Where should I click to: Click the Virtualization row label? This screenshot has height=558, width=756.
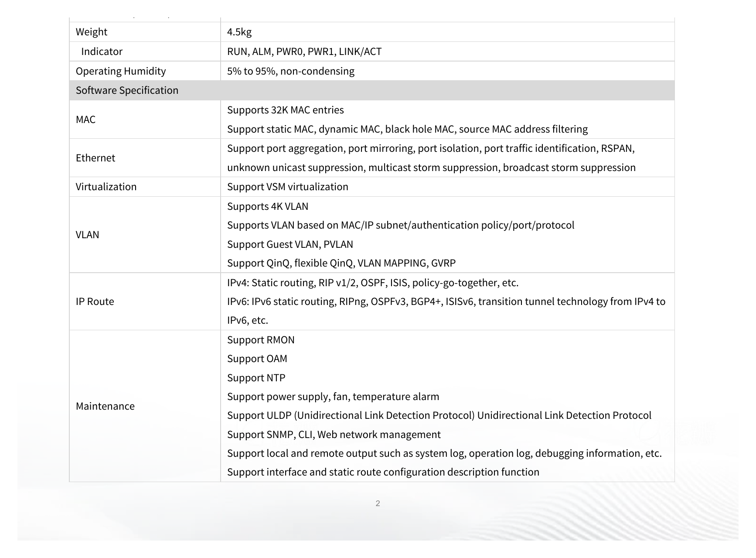106,187
